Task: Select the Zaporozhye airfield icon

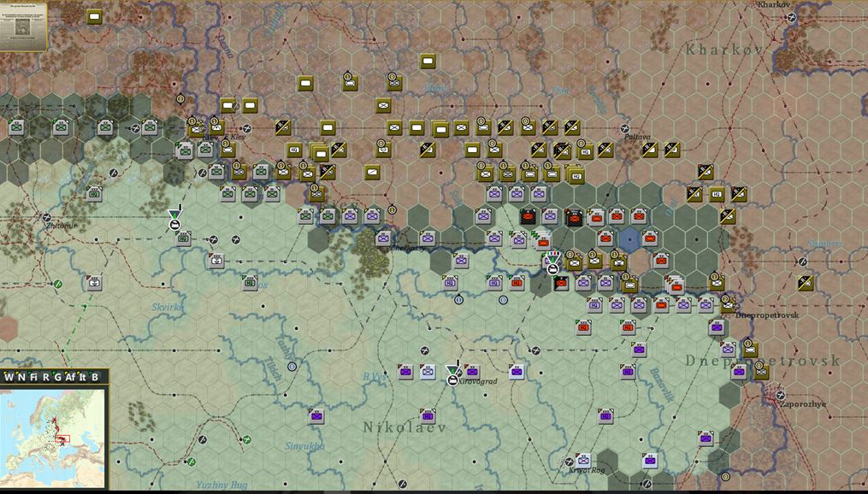Action: (x=781, y=395)
